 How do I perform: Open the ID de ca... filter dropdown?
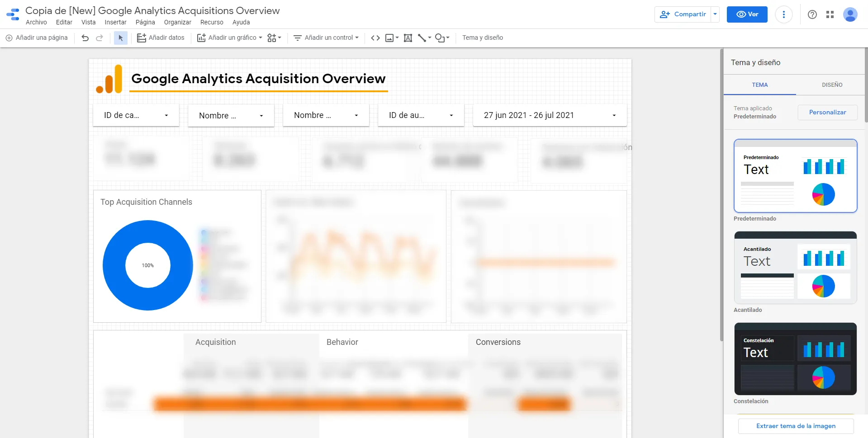[136, 115]
